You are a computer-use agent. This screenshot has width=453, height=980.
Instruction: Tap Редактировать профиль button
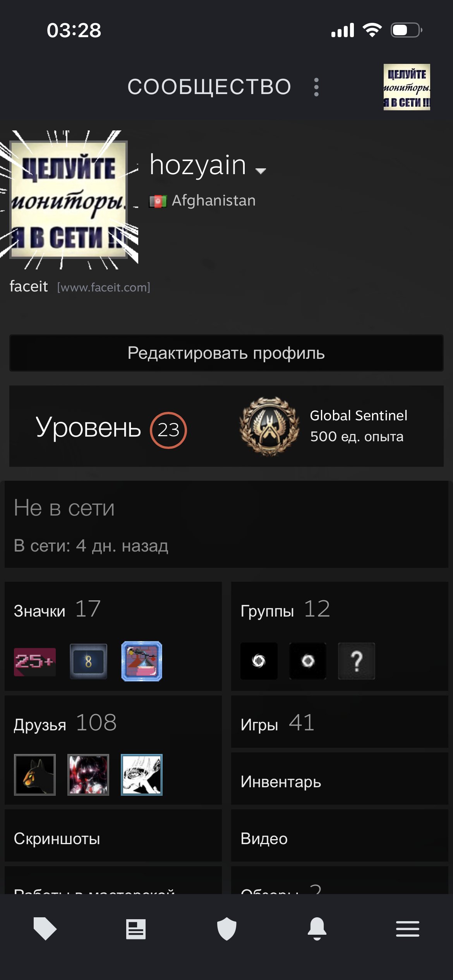tap(226, 353)
